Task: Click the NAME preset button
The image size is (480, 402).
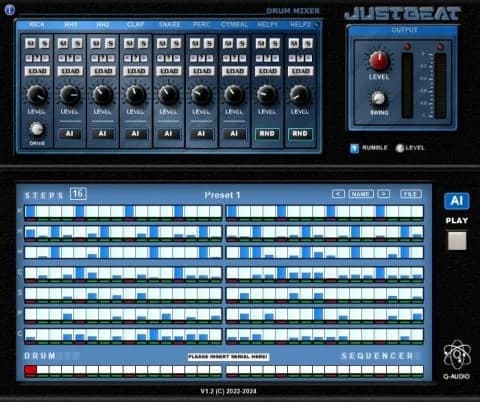Action: pyautogui.click(x=361, y=194)
